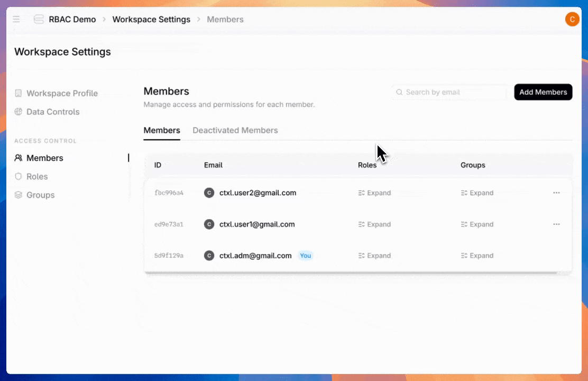588x381 pixels.
Task: Go to Workspace Settings breadcrumb link
Action: pos(151,20)
